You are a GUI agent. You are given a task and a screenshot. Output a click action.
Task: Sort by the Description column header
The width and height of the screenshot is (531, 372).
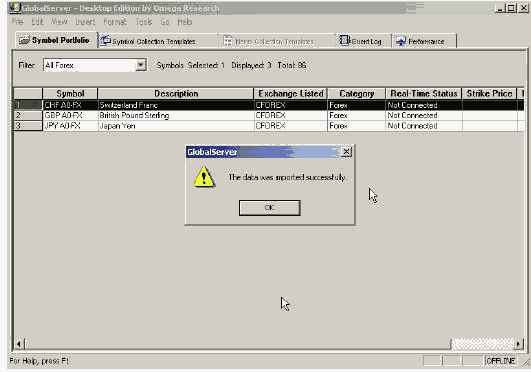(x=176, y=94)
